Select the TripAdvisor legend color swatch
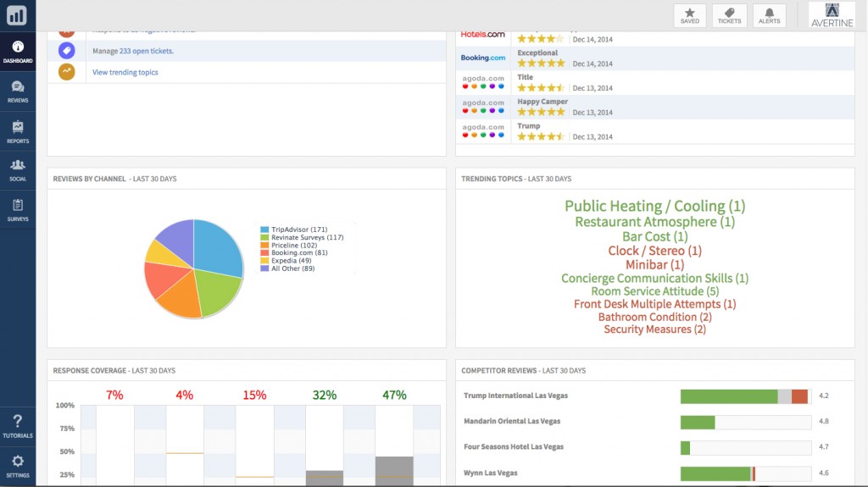Viewport: 868px width, 487px height. (x=264, y=230)
